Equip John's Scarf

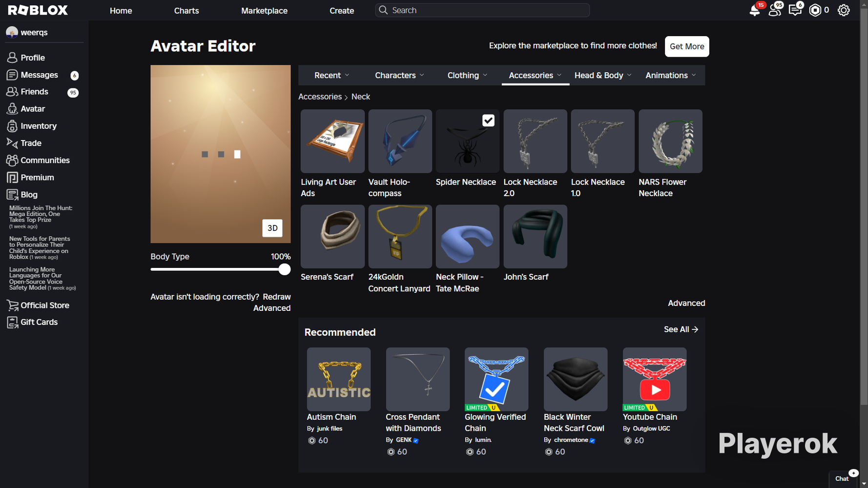point(535,236)
